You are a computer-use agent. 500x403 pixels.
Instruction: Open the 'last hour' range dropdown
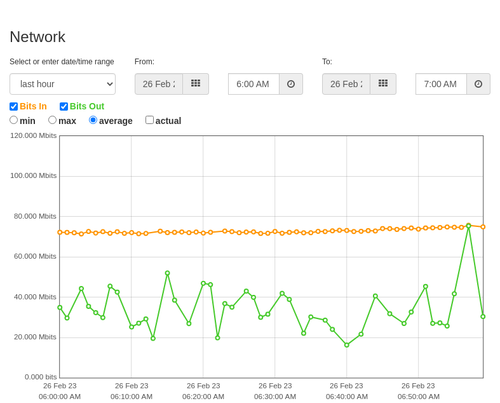pos(63,84)
